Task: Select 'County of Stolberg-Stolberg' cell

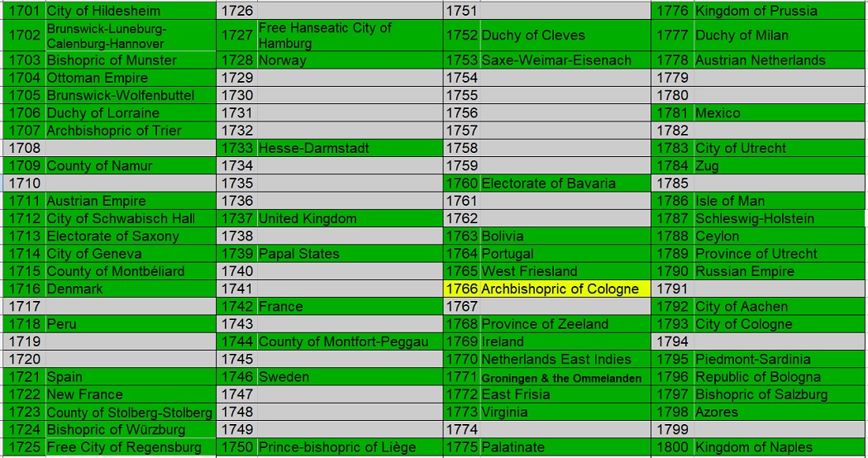Action: coord(130,412)
